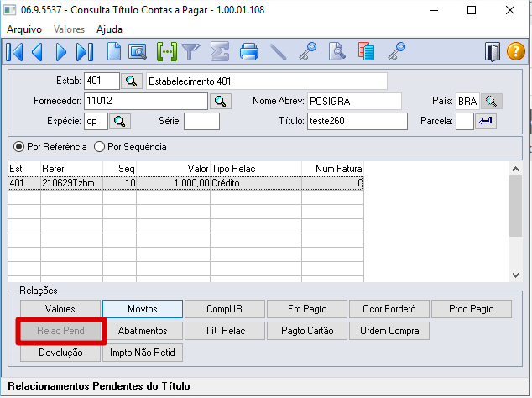This screenshot has width=532, height=398.
Task: Click the Seq cell showing 10
Action: 119,183
